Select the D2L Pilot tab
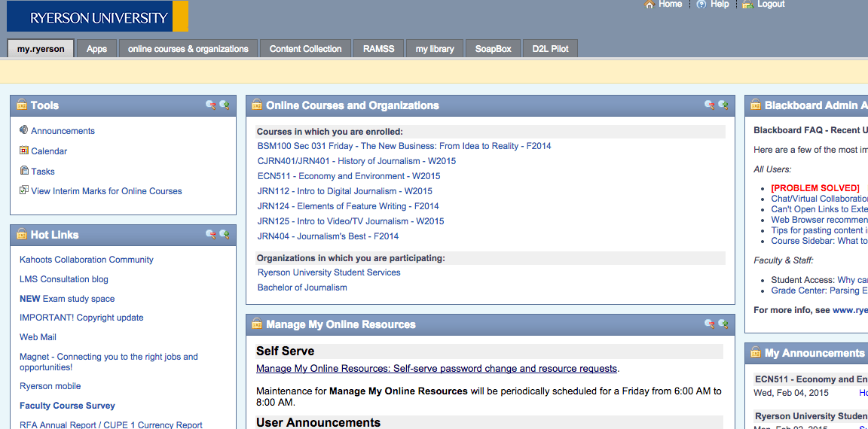Viewport: 868px width, 429px height. point(550,49)
